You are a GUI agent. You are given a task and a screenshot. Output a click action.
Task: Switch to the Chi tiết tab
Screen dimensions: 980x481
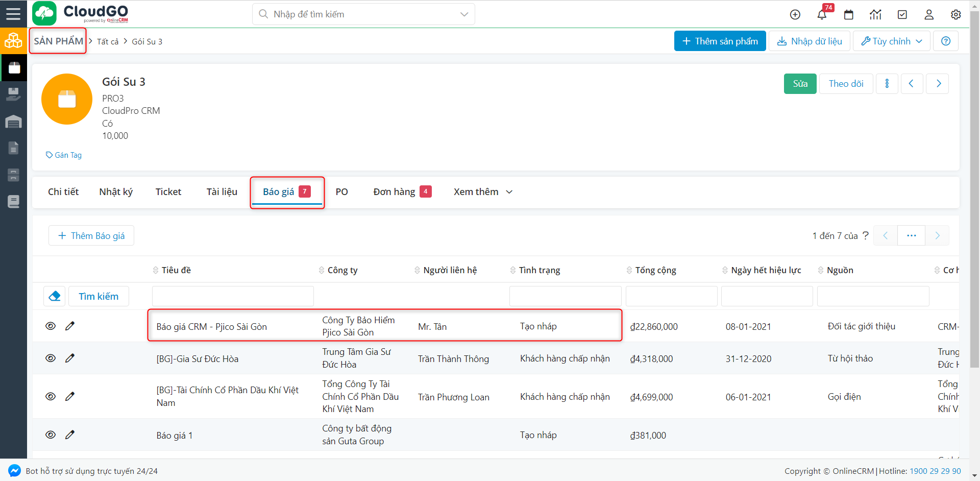63,192
